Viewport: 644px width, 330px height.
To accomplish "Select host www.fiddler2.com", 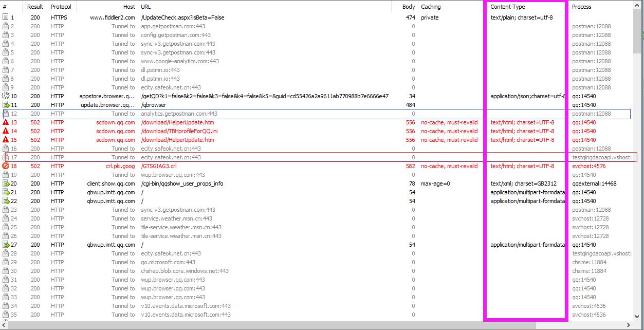I will tap(113, 17).
